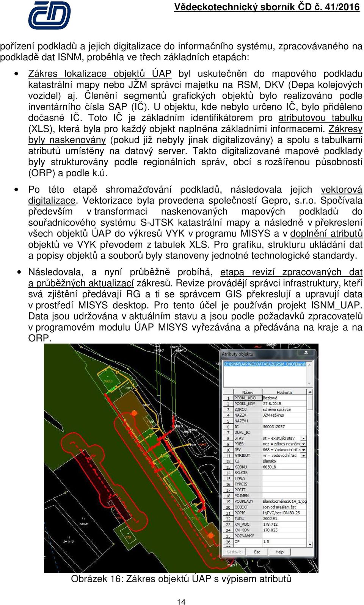The height and width of the screenshot is (605, 364).
Task: Click header title 'Vědeckotechnický sborník ČD č. 41/2016'
Action: [267, 7]
